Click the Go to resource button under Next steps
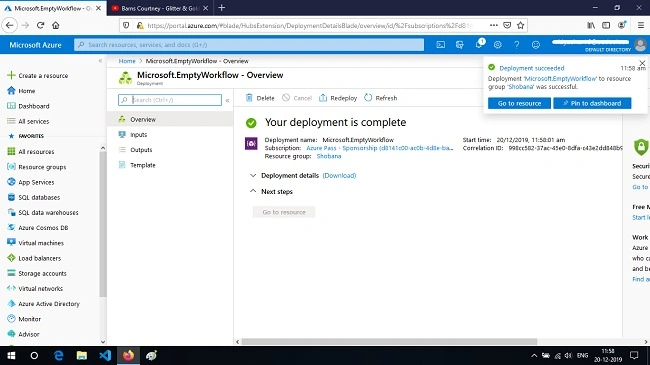The width and height of the screenshot is (650, 365). coord(284,212)
